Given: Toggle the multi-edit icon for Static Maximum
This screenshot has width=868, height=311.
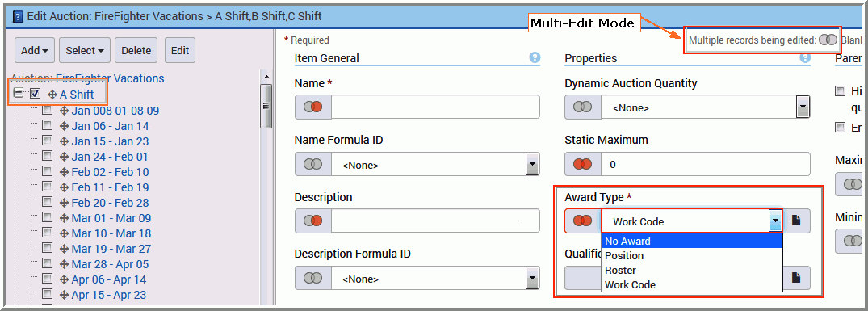Looking at the screenshot, I should [583, 164].
